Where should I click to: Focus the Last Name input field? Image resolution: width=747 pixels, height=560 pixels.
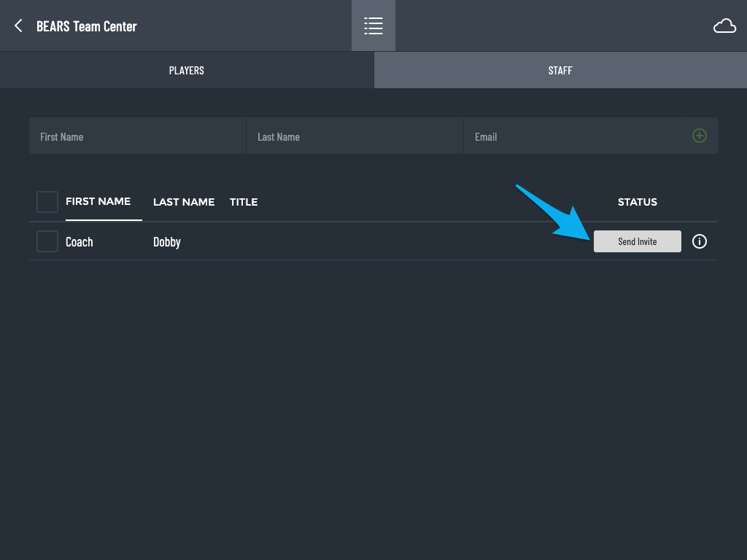coord(355,136)
